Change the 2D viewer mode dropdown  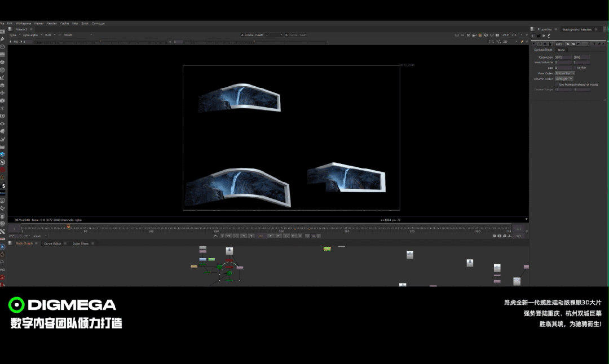(510, 42)
